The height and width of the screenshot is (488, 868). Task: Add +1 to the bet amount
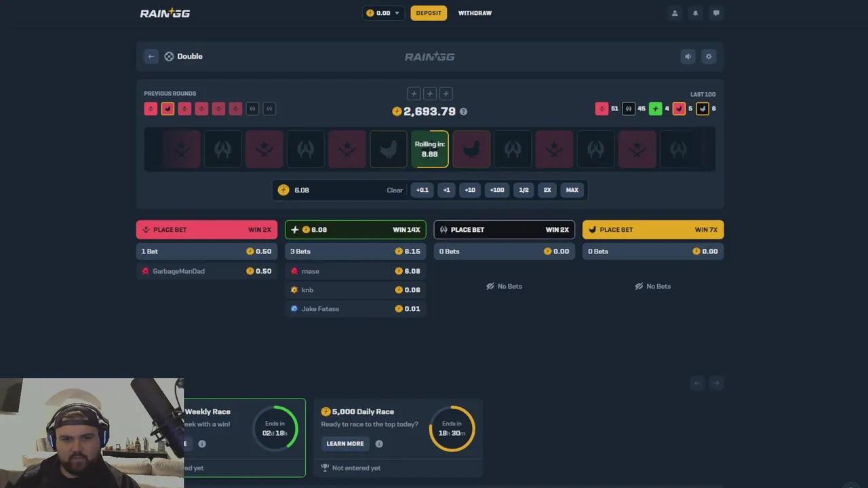[x=446, y=190]
